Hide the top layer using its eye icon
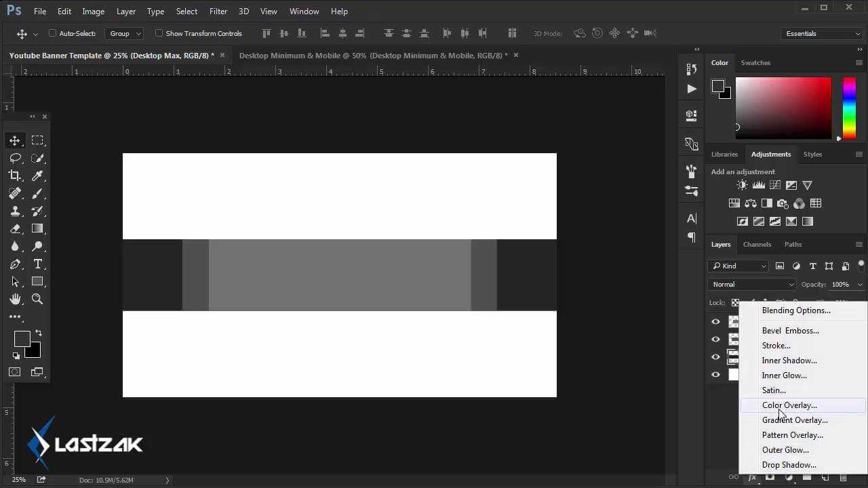Viewport: 868px width, 488px height. 715,322
